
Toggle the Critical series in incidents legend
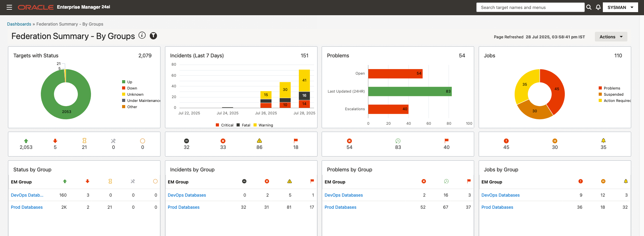(x=224, y=125)
